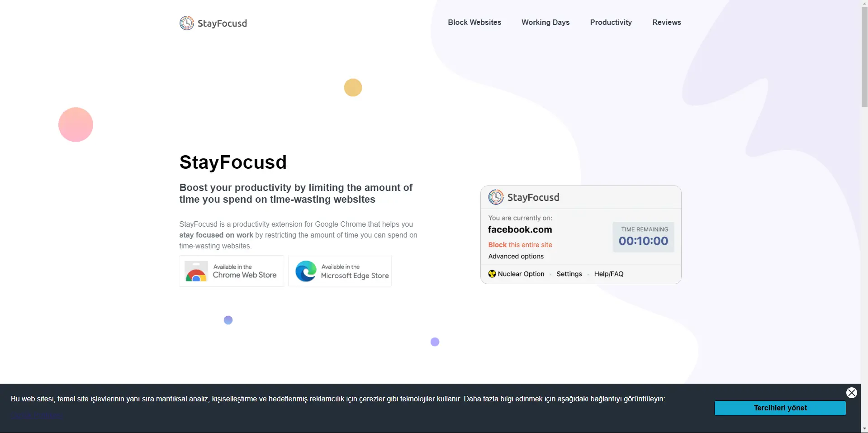Click the page vertical scrollbar thumb
The width and height of the screenshot is (868, 433).
864,57
